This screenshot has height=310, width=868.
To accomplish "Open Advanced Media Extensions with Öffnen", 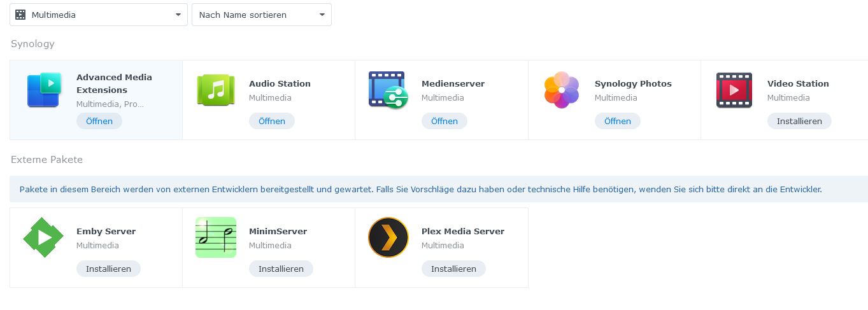I will (99, 121).
